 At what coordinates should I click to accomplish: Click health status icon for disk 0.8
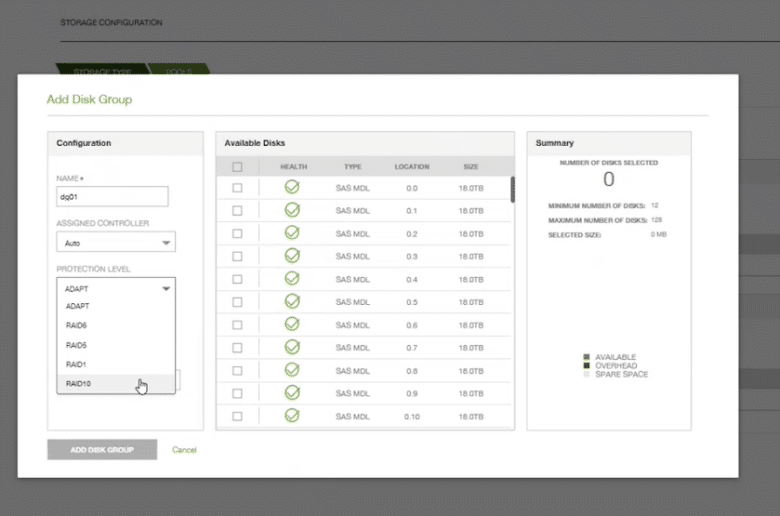click(292, 370)
